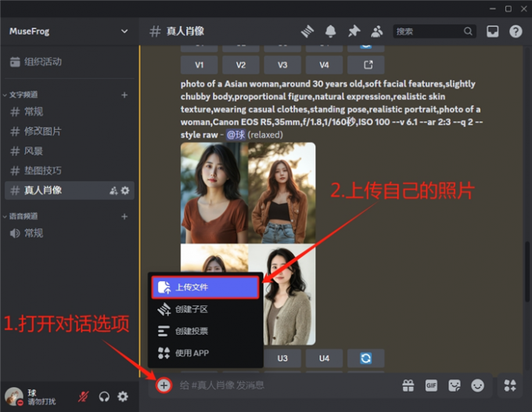Image resolution: width=532 pixels, height=412 pixels.
Task: Open the apps launcher icon beside message bar
Action: [510, 385]
